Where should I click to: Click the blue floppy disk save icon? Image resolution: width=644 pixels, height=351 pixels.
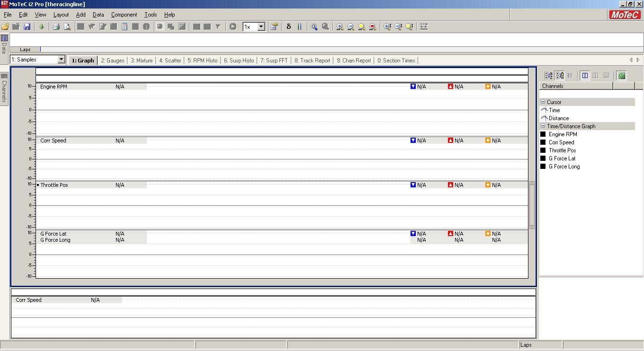point(27,27)
